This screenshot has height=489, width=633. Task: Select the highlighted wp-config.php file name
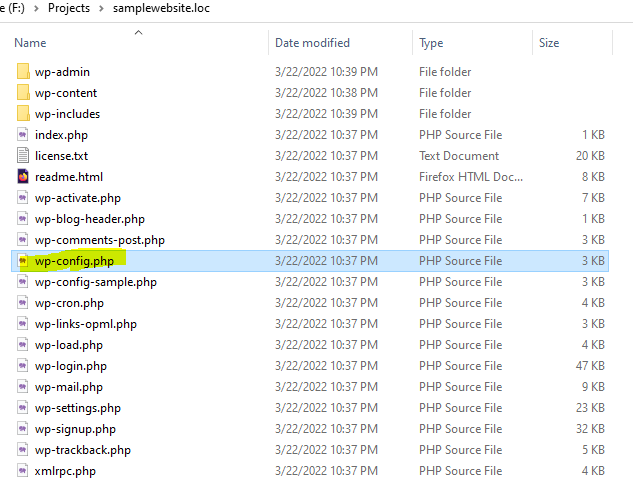pyautogui.click(x=75, y=261)
